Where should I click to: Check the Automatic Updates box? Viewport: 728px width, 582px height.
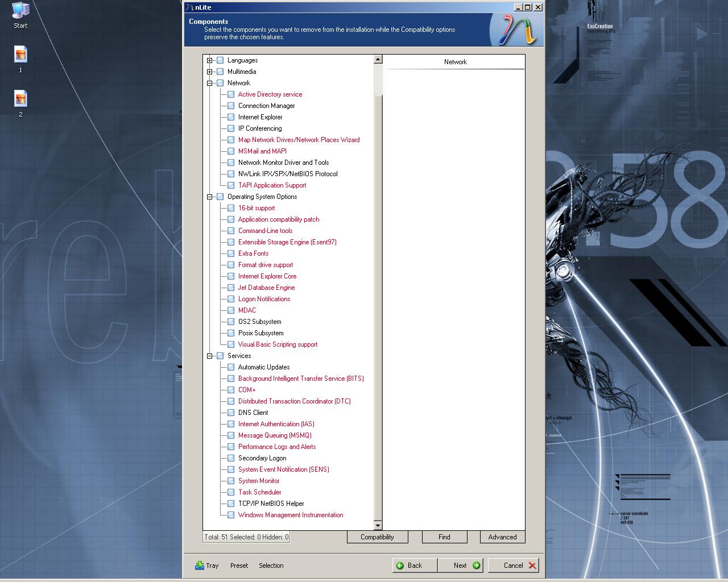pyautogui.click(x=231, y=367)
